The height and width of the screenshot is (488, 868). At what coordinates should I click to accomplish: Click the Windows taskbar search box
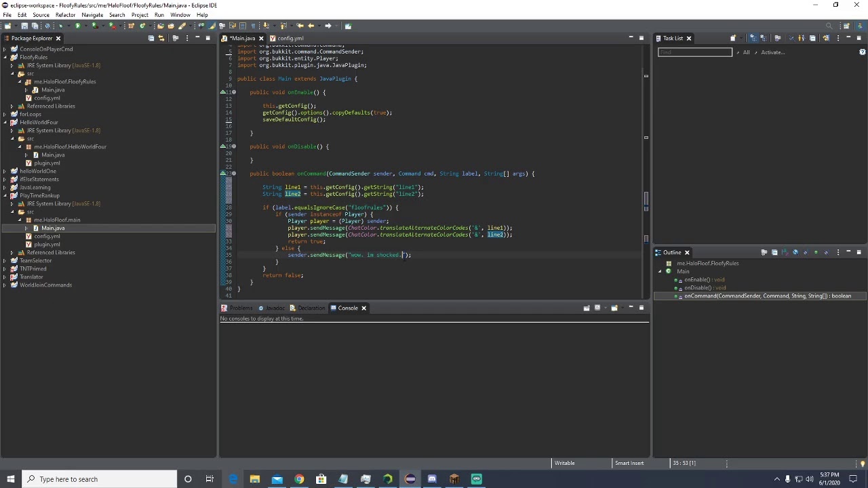(x=100, y=479)
